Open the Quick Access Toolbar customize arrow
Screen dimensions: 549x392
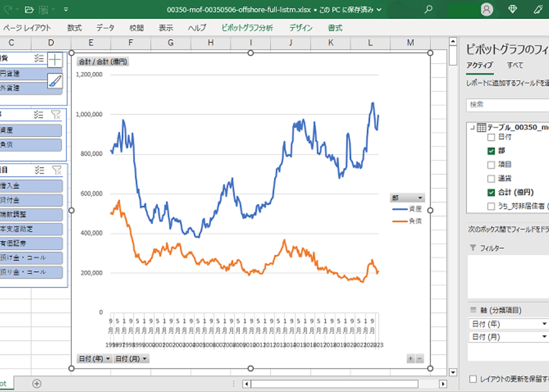(66, 10)
